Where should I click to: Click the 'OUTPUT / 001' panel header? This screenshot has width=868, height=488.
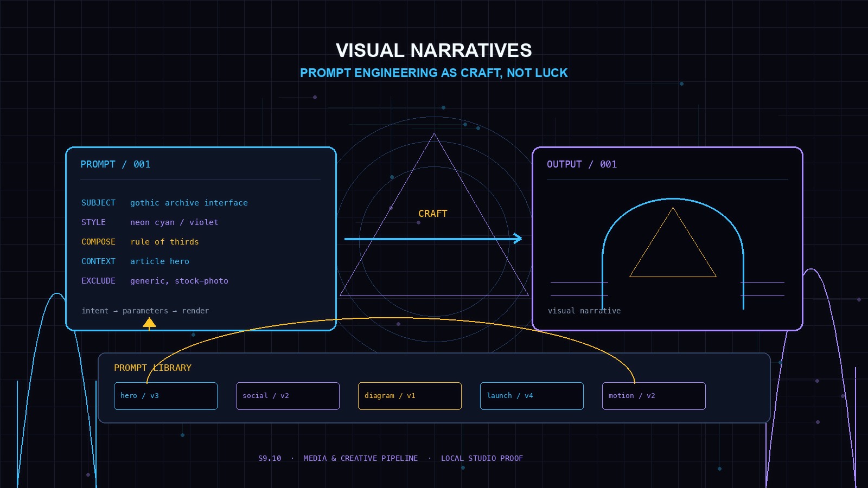coord(582,164)
